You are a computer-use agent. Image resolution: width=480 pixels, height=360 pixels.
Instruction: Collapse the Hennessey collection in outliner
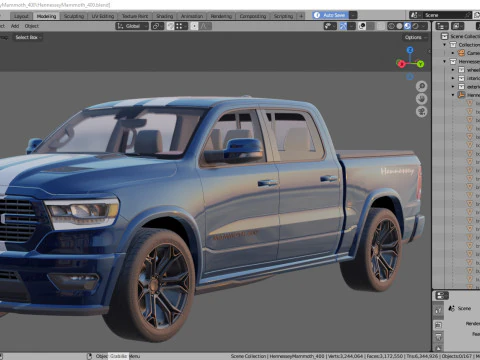click(445, 61)
